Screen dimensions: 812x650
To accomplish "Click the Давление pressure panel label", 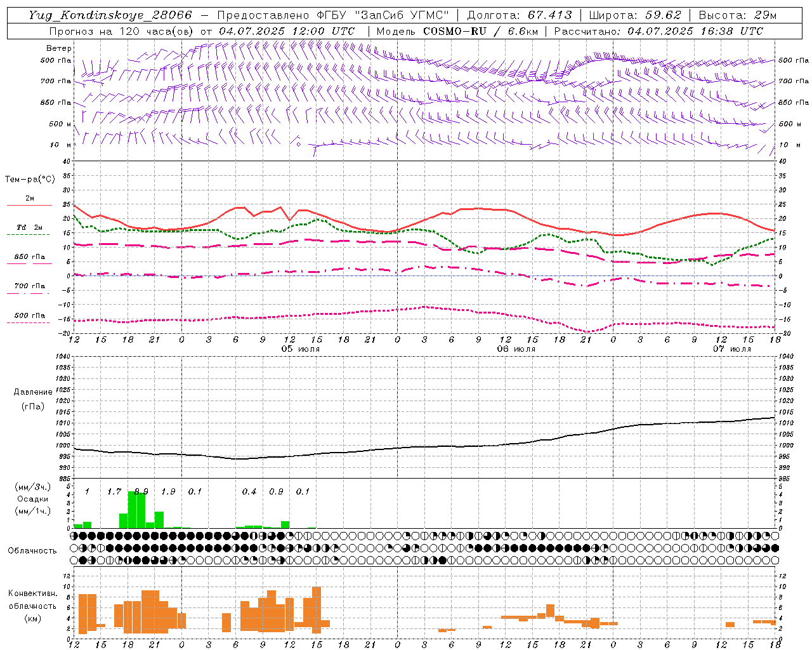I will click(32, 392).
